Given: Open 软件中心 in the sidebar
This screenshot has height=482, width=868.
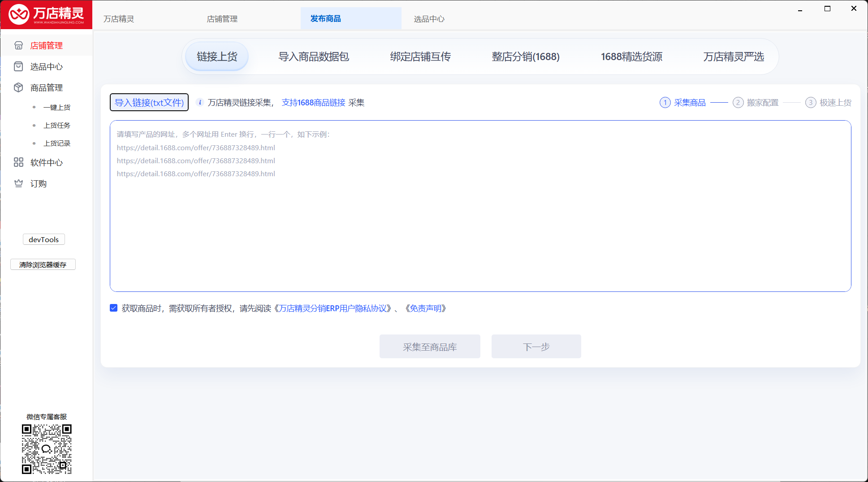Looking at the screenshot, I should tap(47, 162).
